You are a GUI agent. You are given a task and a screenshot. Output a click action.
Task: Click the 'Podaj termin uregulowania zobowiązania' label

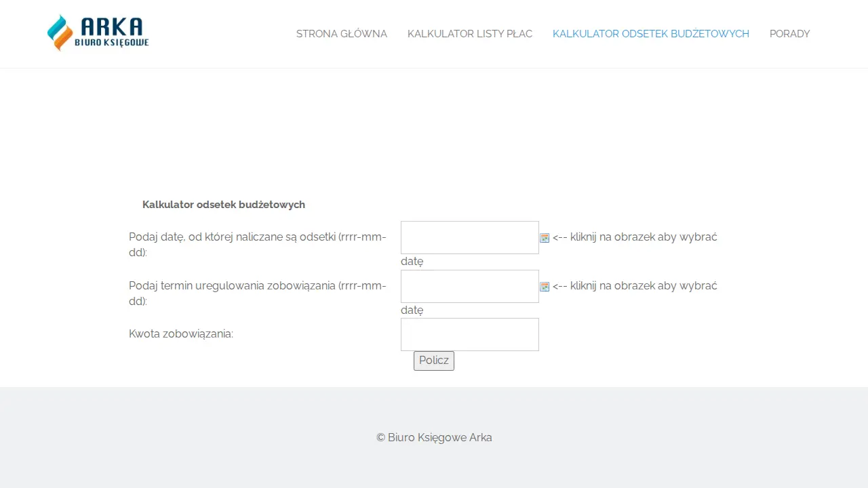click(258, 293)
